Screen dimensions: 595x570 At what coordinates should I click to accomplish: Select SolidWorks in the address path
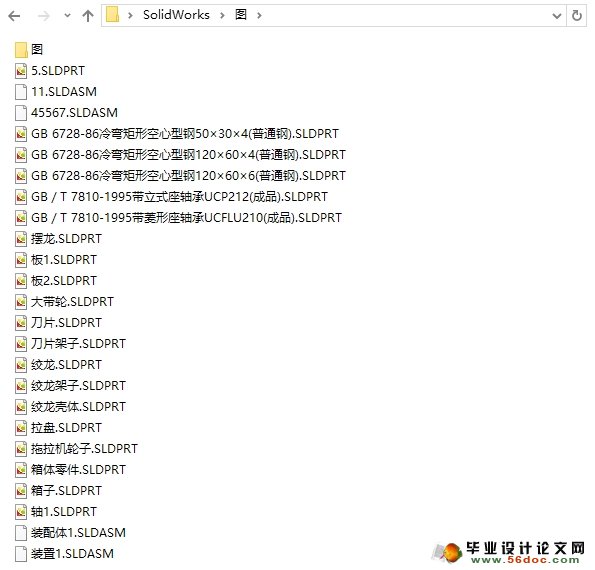click(176, 15)
